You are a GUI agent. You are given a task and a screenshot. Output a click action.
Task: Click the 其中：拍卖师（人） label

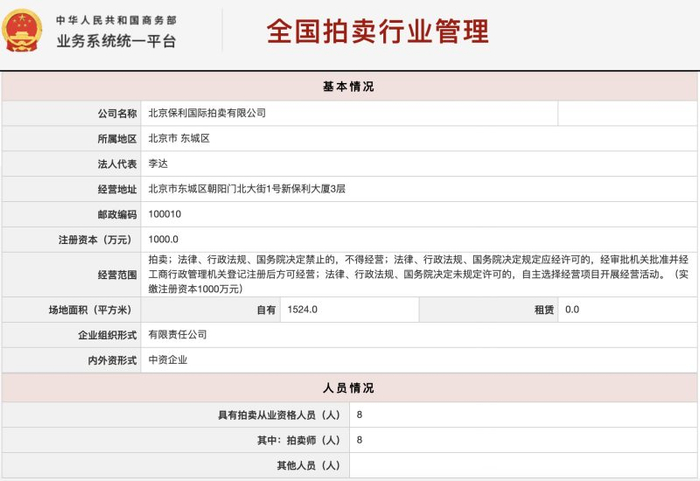tap(299, 440)
